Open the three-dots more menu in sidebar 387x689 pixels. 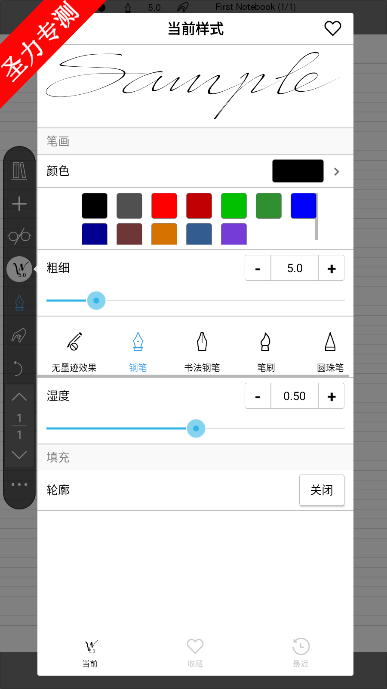coord(19,484)
